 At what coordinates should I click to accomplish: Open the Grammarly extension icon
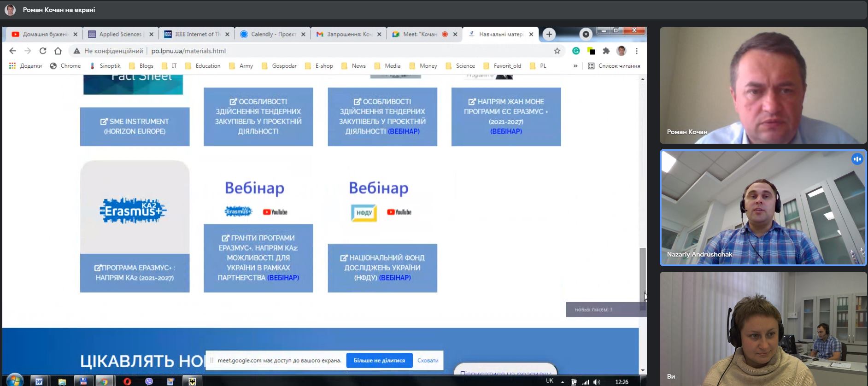576,51
